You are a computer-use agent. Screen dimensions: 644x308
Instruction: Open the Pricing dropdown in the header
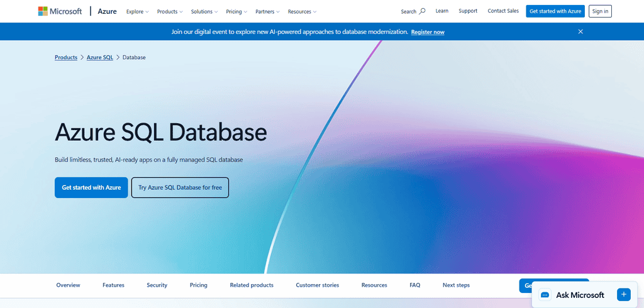[236, 11]
